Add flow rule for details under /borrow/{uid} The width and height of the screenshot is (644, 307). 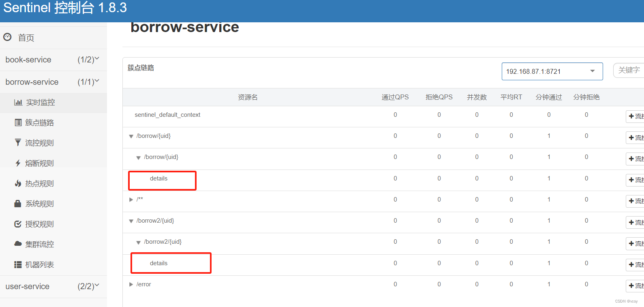pyautogui.click(x=635, y=180)
